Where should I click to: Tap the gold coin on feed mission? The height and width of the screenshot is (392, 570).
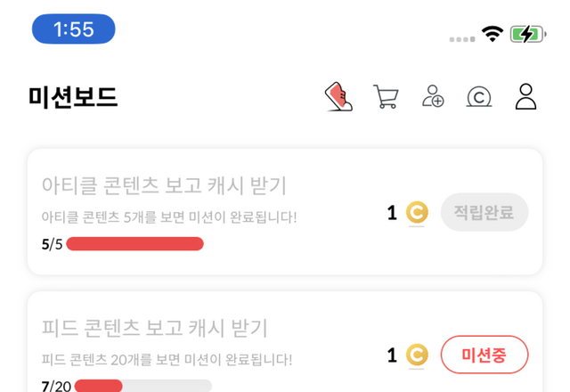click(417, 355)
